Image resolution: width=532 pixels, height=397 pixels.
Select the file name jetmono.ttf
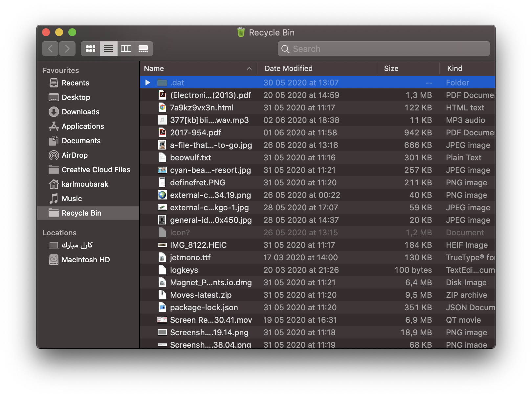[190, 257]
